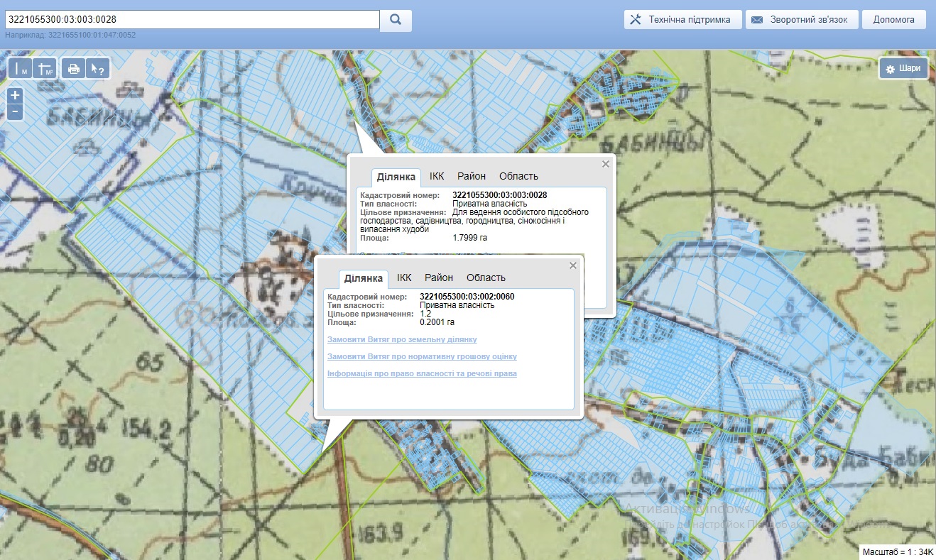Click cadastral number 3221055300:03:003:0028
Image resolution: width=936 pixels, height=560 pixels.
coord(500,195)
